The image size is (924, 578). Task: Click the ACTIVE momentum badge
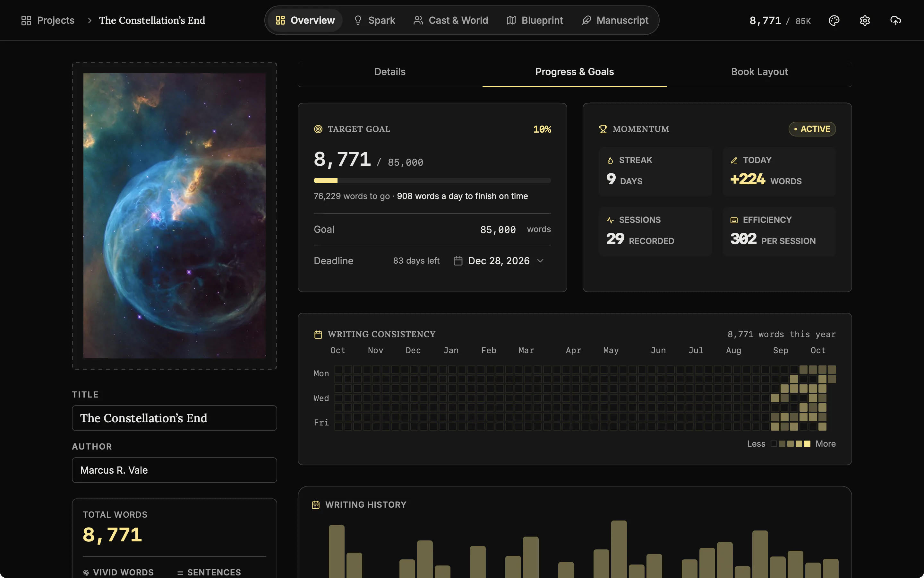812,129
